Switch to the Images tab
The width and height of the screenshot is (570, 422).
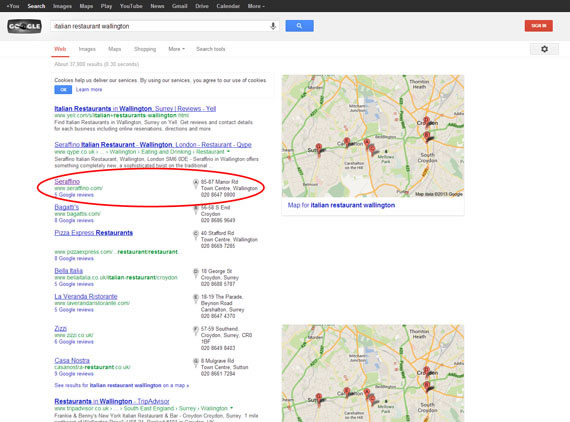[87, 49]
